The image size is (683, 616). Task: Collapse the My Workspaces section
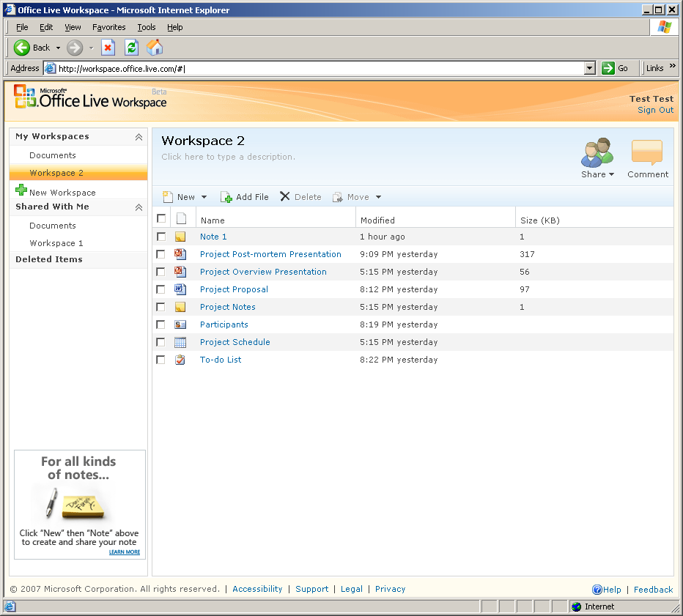pyautogui.click(x=139, y=137)
